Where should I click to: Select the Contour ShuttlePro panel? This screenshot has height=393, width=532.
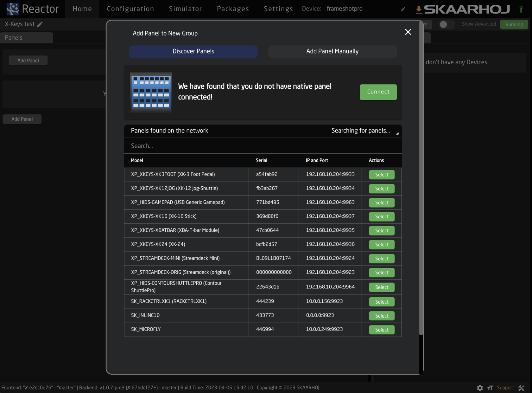pyautogui.click(x=382, y=287)
